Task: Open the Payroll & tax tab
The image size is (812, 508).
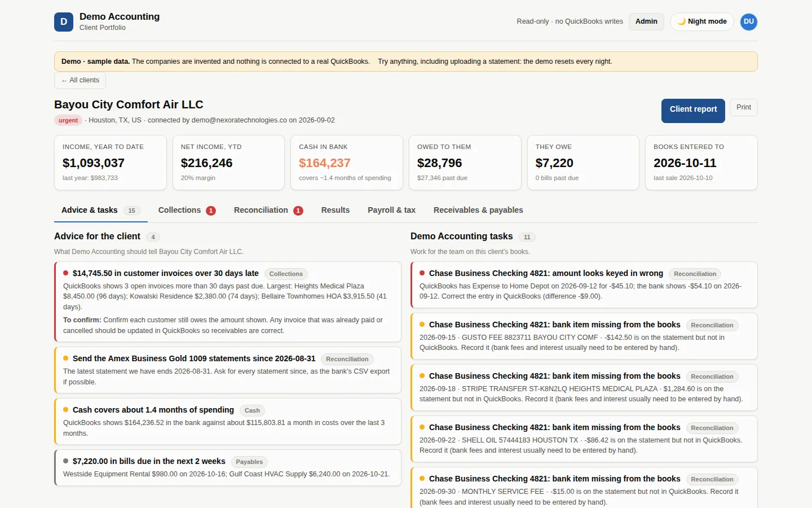Action: pos(391,210)
